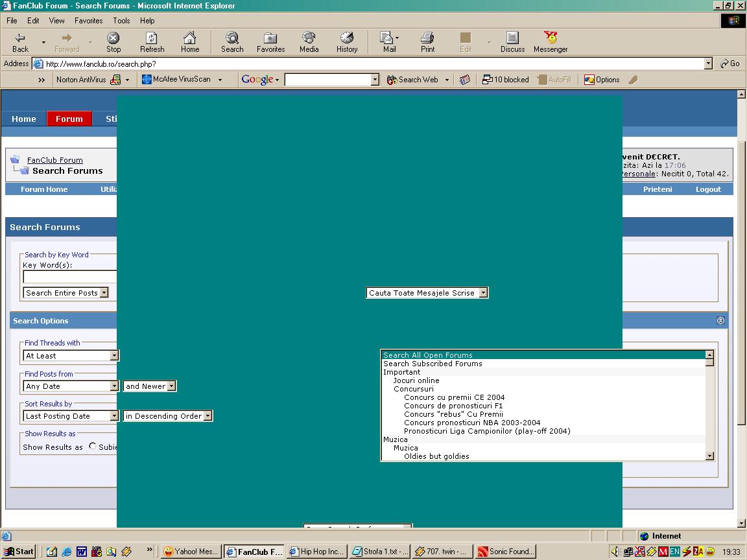Open Google toolbar Options
Screen dimensions: 747x560
point(602,80)
